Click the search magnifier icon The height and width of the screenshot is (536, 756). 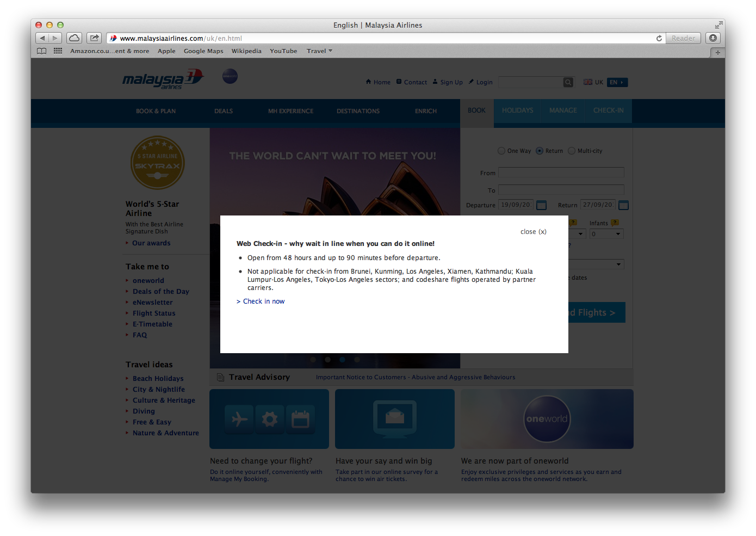pos(568,82)
